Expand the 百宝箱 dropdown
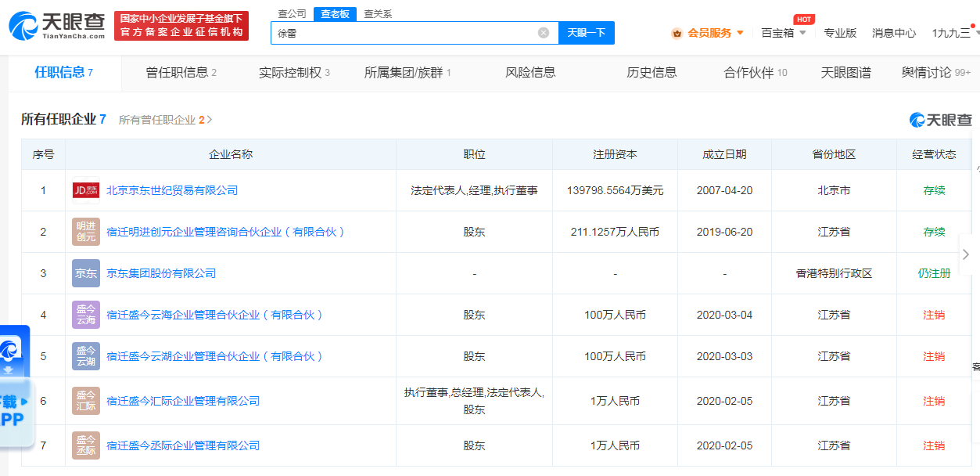980x476 pixels. (784, 33)
